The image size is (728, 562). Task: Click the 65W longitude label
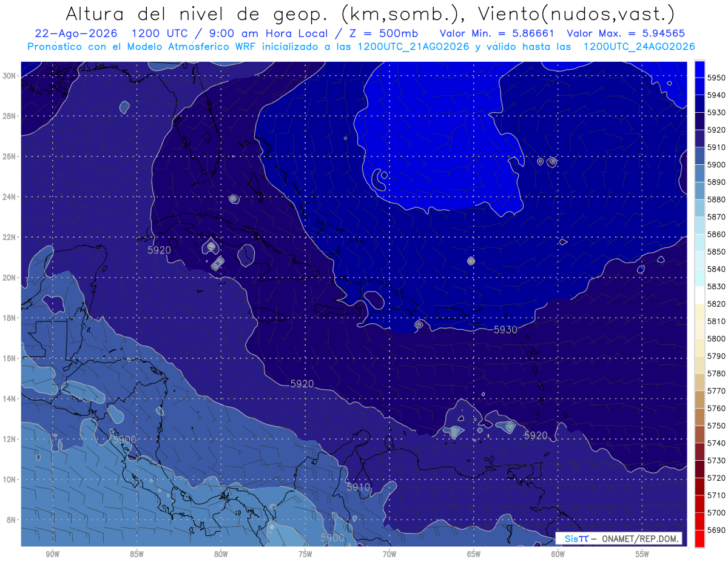click(x=474, y=554)
